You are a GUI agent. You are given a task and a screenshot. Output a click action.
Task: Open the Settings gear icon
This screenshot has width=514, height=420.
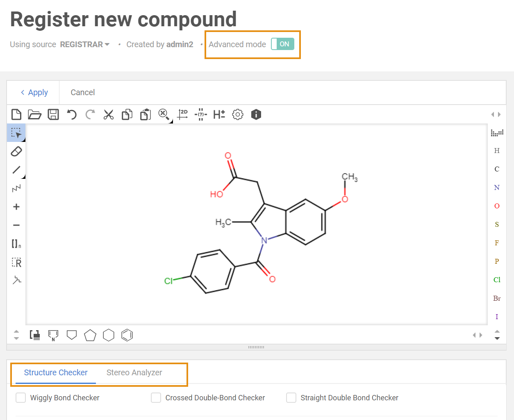[238, 114]
